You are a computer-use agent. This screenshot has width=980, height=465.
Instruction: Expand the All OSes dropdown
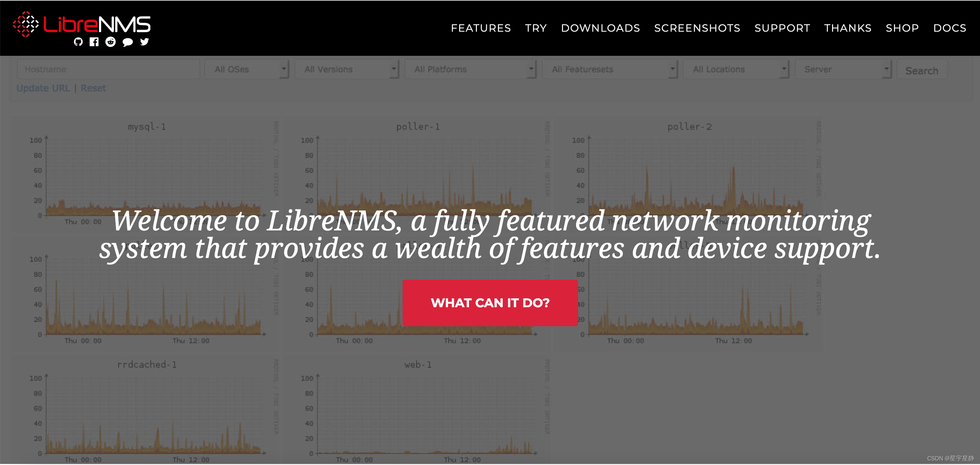tap(247, 69)
